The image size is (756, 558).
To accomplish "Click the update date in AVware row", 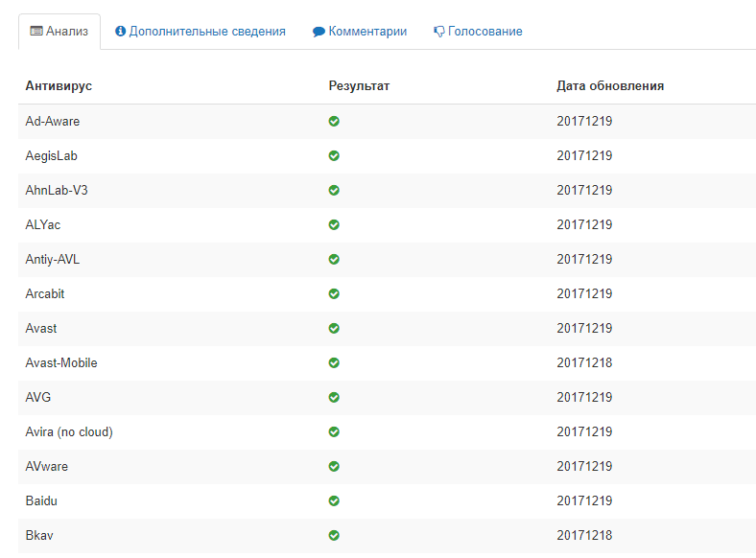I will (x=584, y=467).
